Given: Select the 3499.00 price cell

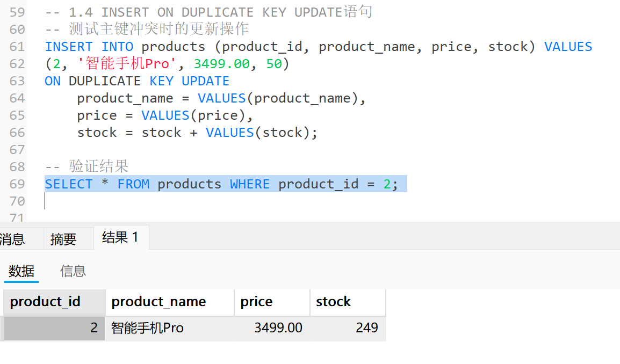Looking at the screenshot, I should point(271,327).
